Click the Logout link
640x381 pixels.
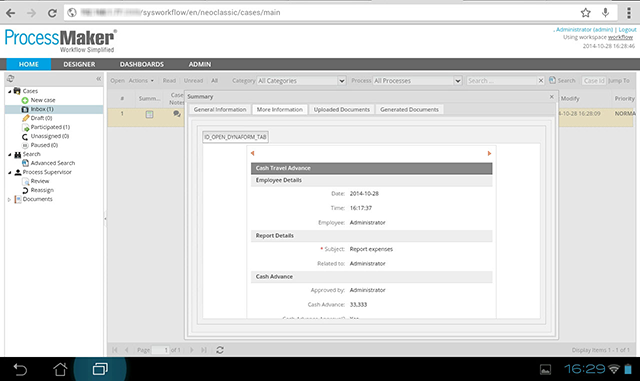click(x=627, y=30)
